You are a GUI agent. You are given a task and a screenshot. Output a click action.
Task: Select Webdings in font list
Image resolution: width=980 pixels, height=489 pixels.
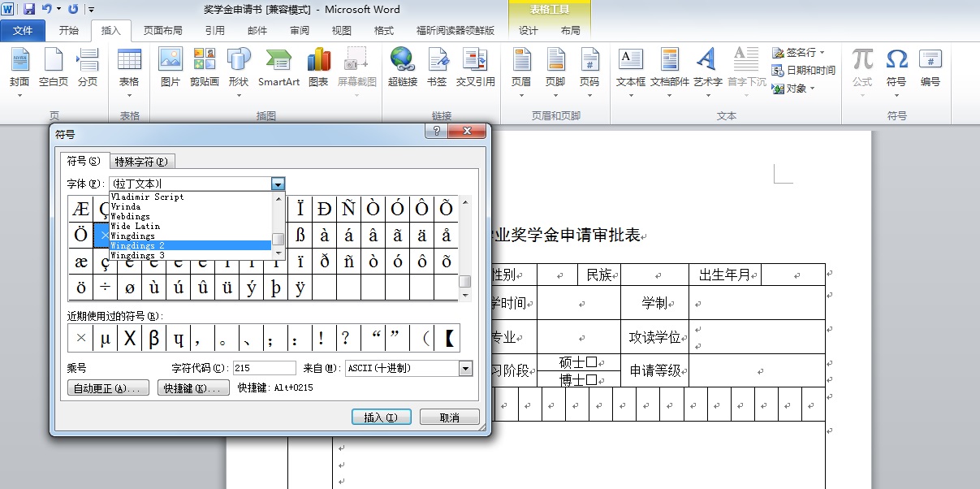pyautogui.click(x=190, y=216)
